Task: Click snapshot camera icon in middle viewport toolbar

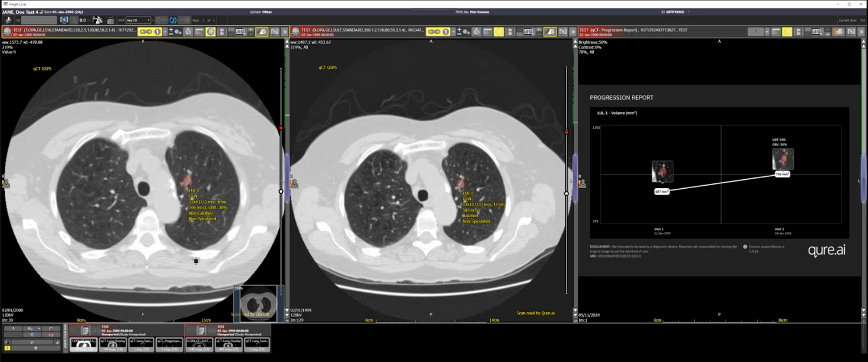Action: 476,31
